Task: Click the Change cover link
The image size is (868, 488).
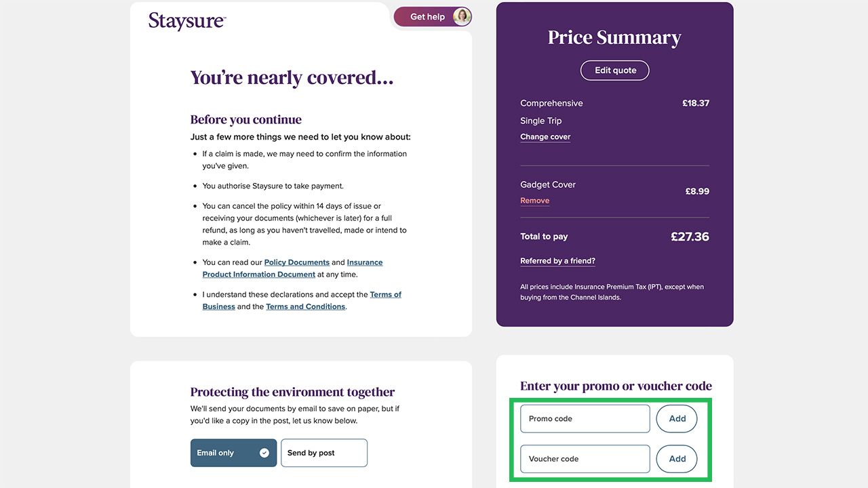Action: click(x=545, y=137)
